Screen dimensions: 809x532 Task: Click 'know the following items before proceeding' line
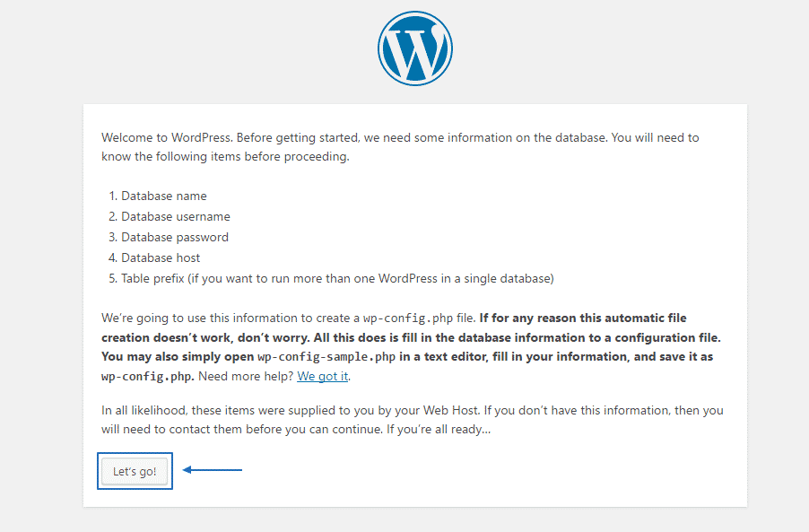click(x=225, y=157)
